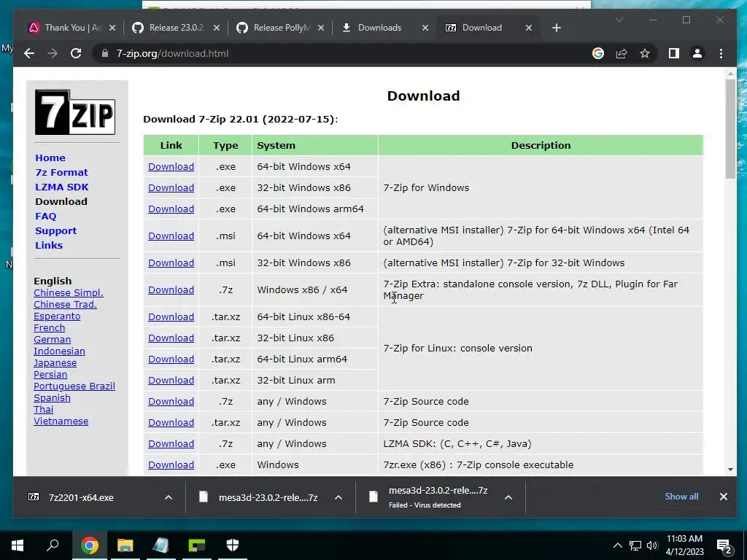Screen dimensions: 747x560
Task: Open the FAQ sidebar link
Action: 46,216
